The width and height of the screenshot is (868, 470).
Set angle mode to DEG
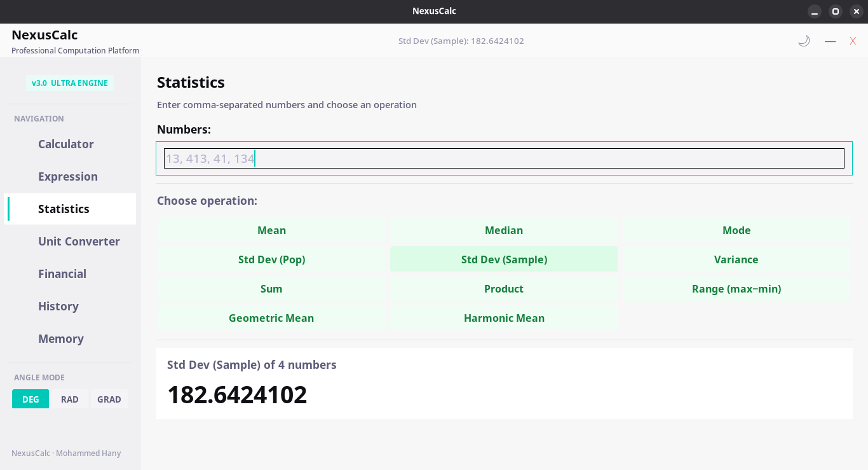click(31, 399)
